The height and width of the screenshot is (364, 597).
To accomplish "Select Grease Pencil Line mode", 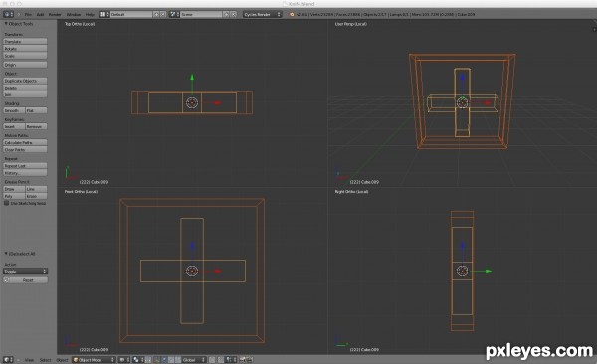I will coord(36,189).
